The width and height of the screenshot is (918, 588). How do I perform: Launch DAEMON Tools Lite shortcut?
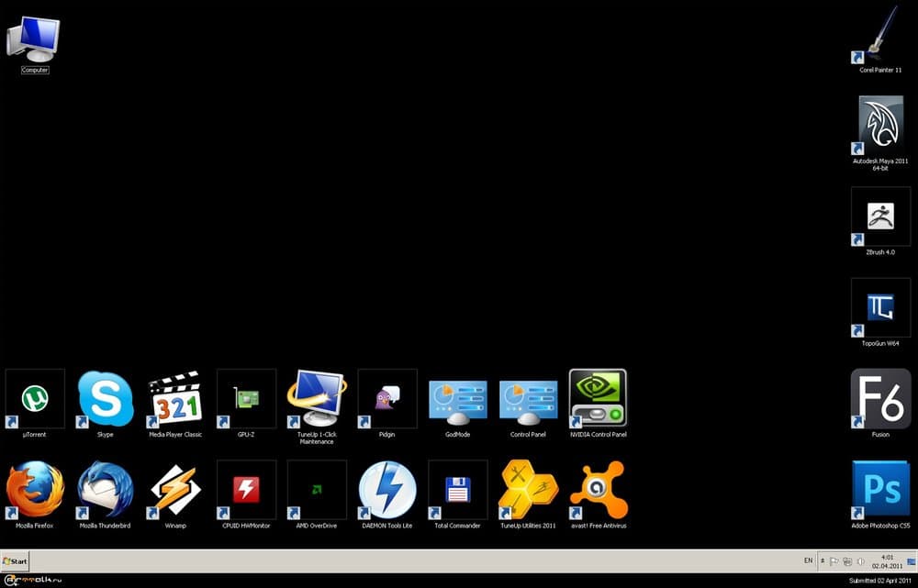coord(387,490)
